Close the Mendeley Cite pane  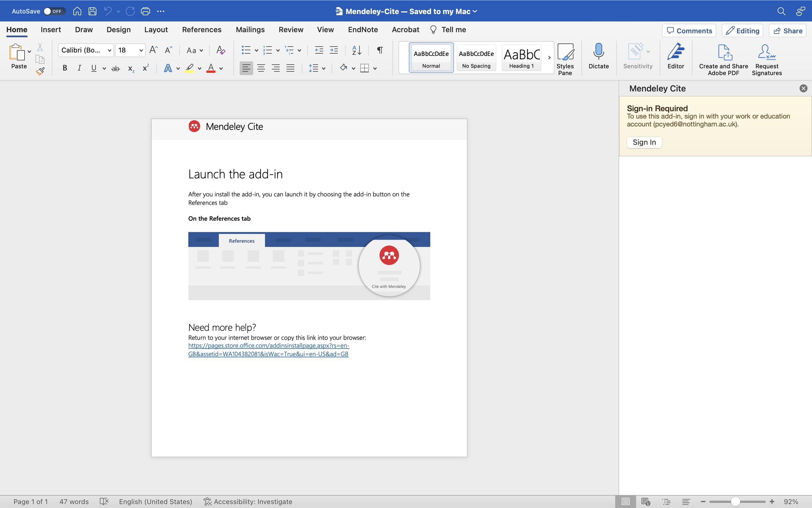click(803, 88)
